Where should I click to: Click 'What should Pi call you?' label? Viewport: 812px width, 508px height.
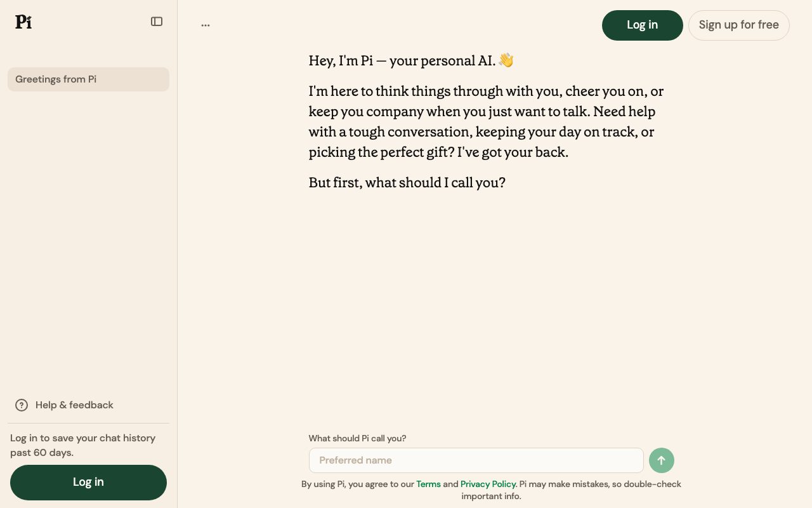(x=357, y=438)
